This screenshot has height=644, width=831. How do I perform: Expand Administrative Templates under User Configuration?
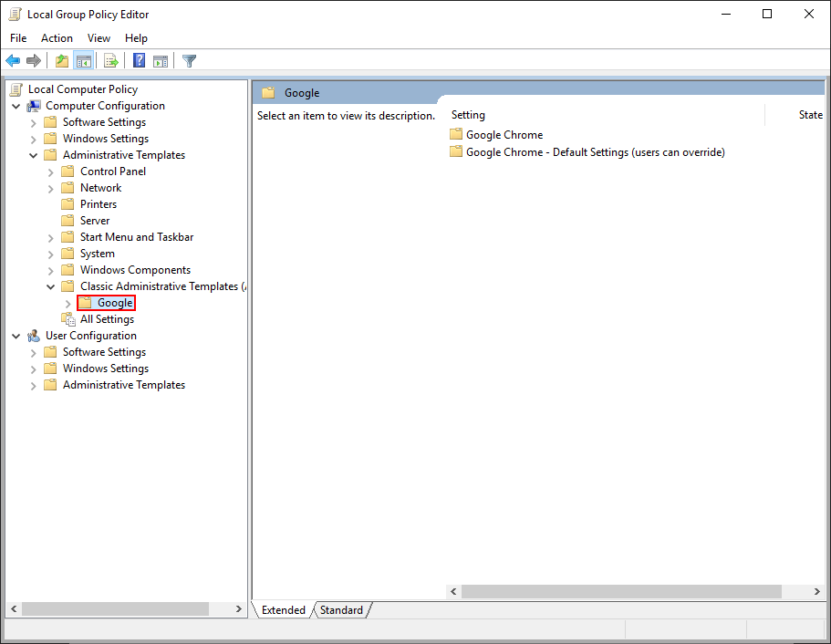click(34, 386)
